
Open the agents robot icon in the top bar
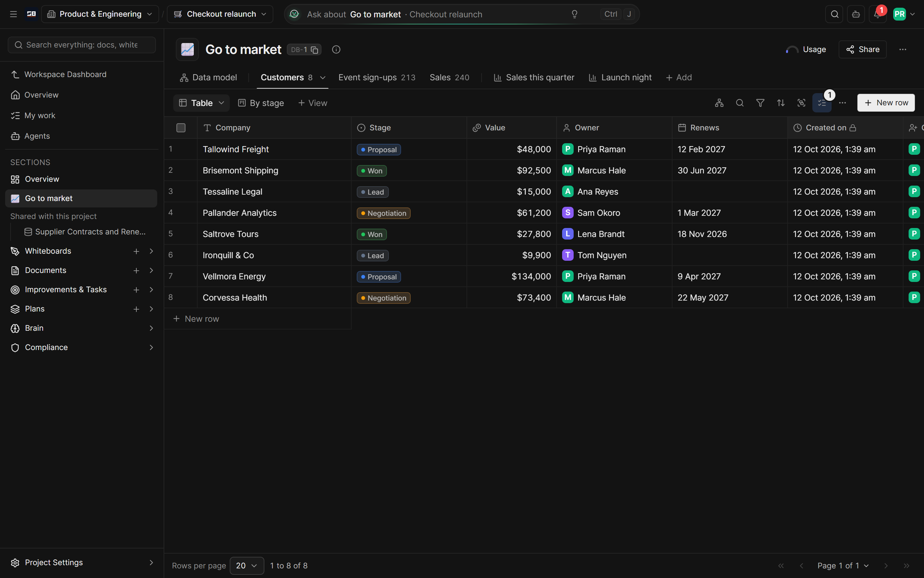[856, 14]
